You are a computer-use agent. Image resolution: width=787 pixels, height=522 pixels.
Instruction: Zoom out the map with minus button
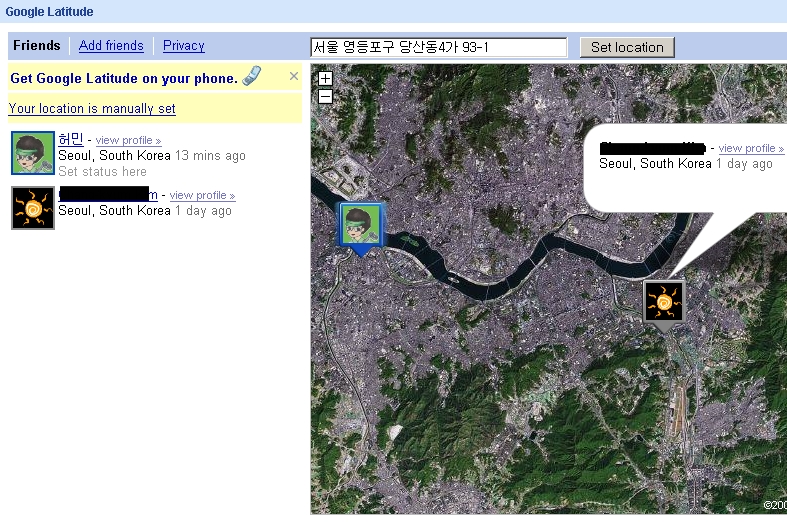(x=325, y=96)
